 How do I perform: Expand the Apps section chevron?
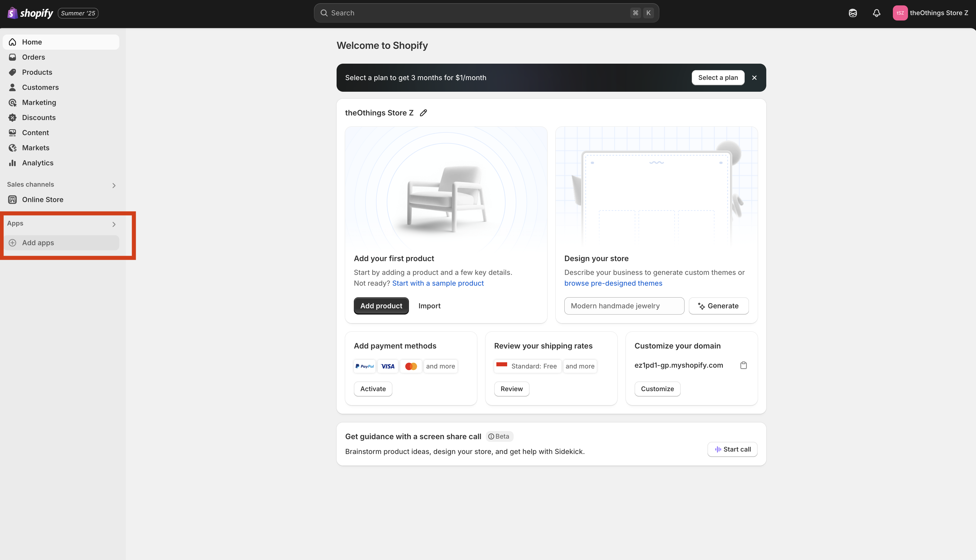[114, 224]
